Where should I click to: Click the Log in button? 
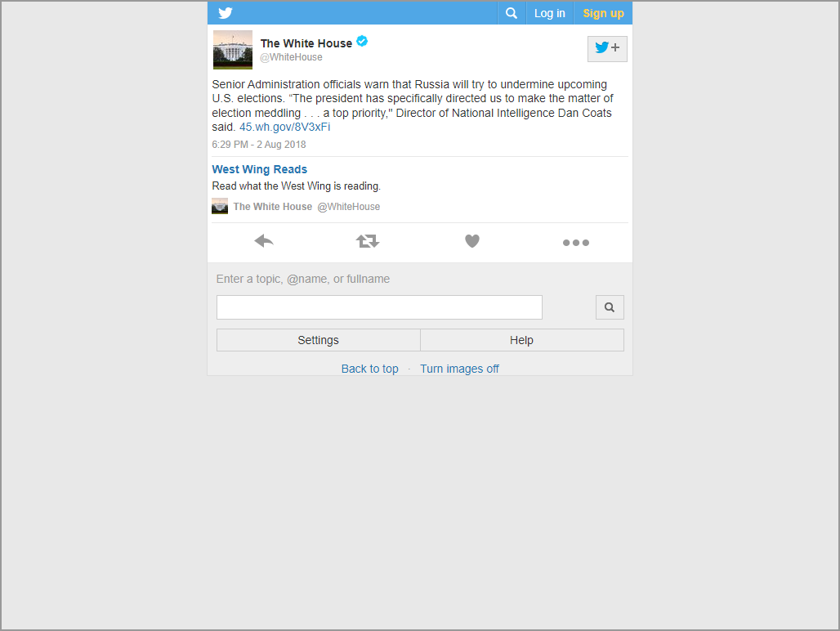tap(550, 13)
